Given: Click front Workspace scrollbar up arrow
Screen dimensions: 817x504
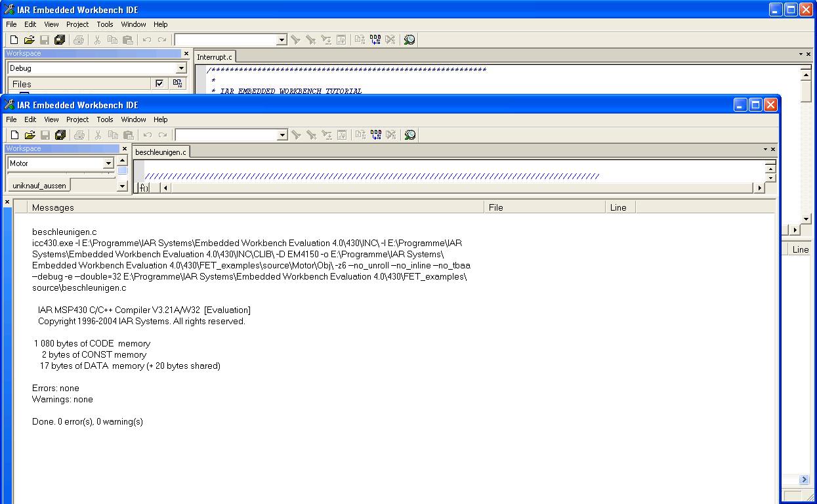Looking at the screenshot, I should coord(122,161).
